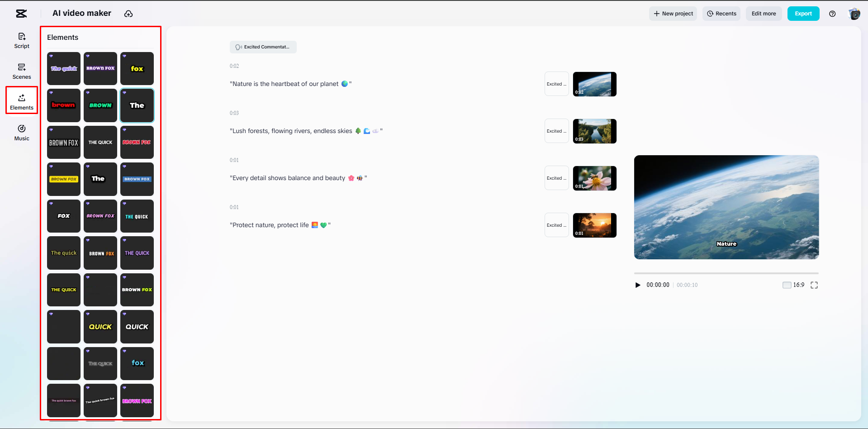Apply the white italic "FOX" text style
868x429 pixels.
coord(64,216)
